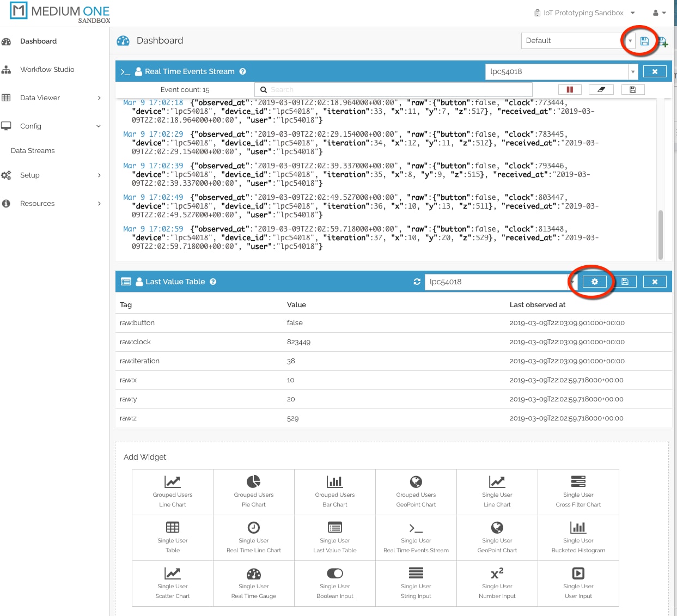
Task: Click the events stream scrollbar
Action: tap(660, 234)
